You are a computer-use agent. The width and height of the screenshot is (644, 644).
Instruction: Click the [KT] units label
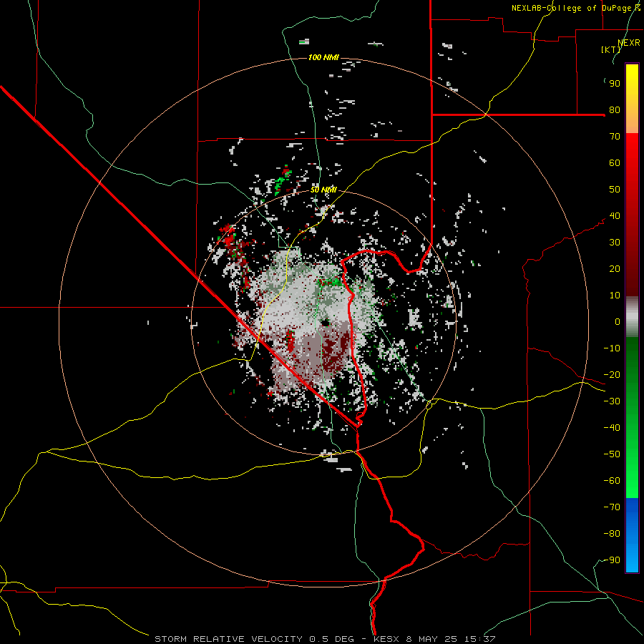[x=610, y=49]
